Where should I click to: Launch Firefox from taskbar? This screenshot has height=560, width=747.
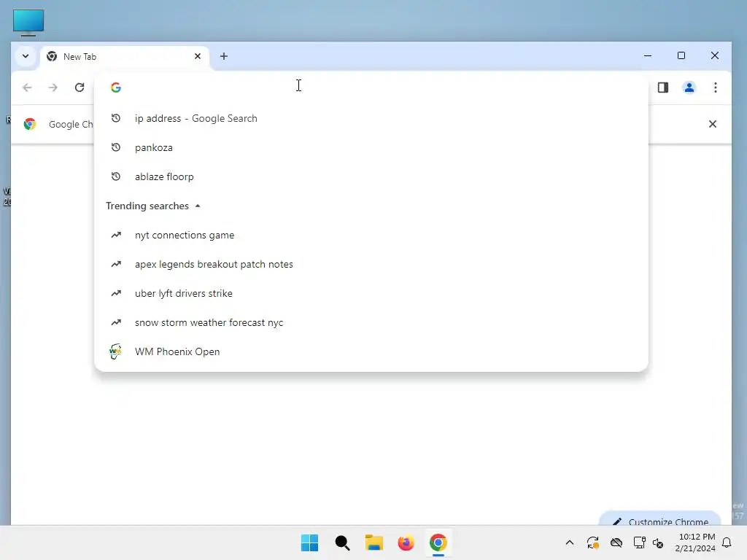coord(406,542)
